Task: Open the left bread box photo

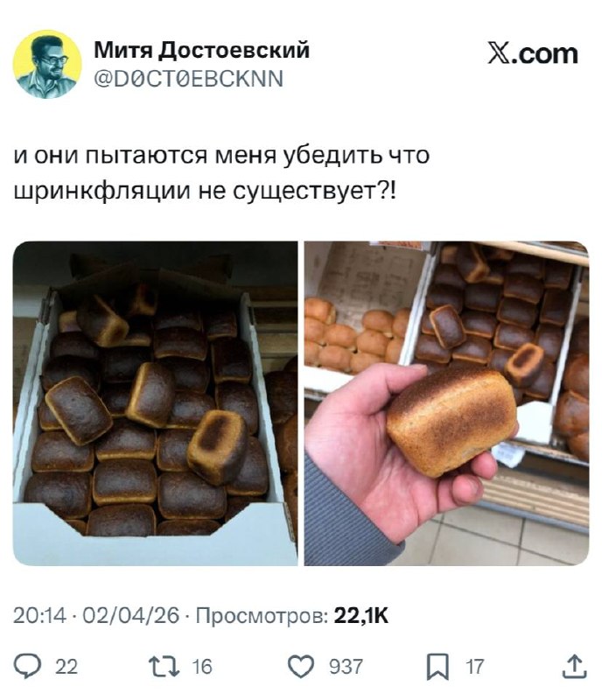Action: point(155,403)
